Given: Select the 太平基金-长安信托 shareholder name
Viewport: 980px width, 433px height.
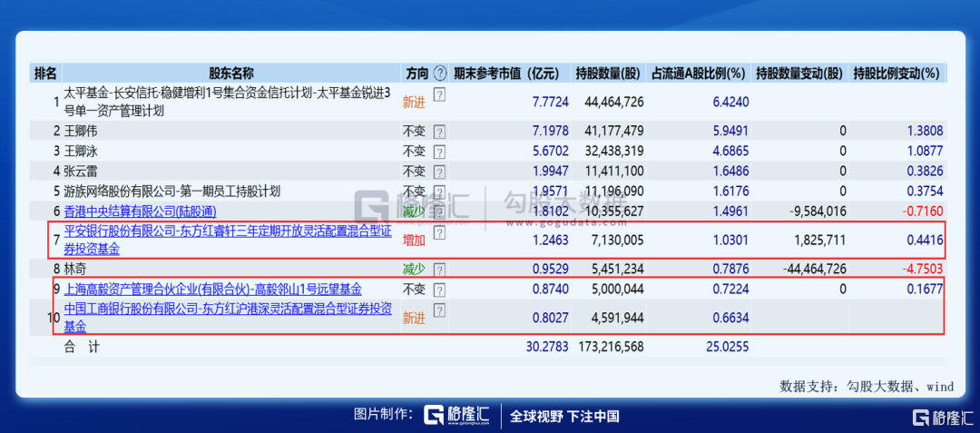Looking at the screenshot, I should point(228,102).
